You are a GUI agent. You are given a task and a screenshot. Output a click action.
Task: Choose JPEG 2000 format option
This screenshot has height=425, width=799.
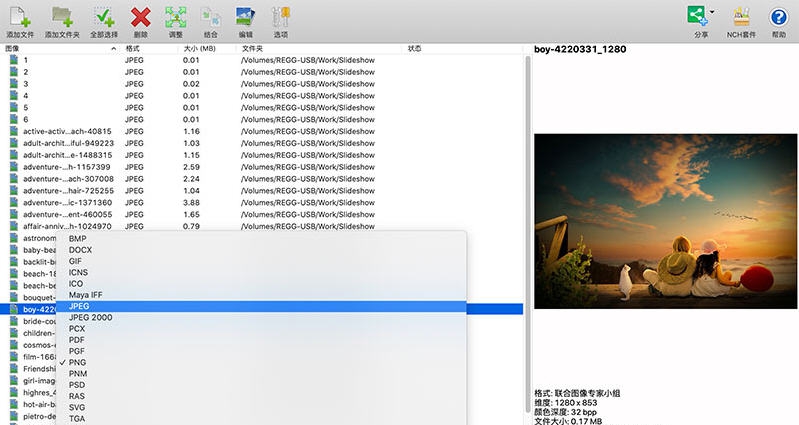pyautogui.click(x=261, y=317)
